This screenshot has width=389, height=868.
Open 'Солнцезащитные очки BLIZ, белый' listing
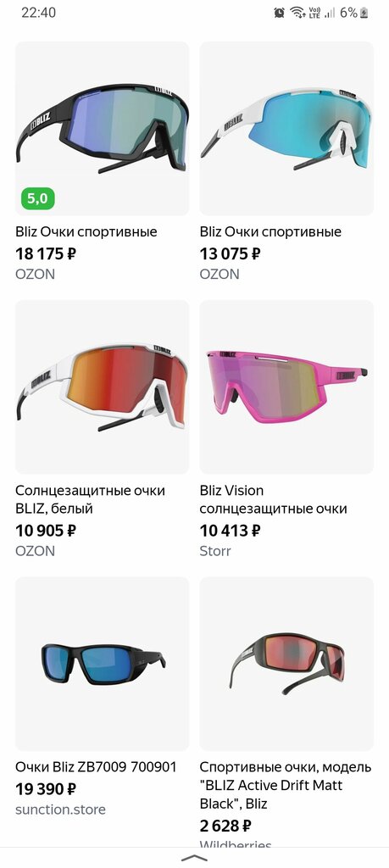[x=90, y=499]
